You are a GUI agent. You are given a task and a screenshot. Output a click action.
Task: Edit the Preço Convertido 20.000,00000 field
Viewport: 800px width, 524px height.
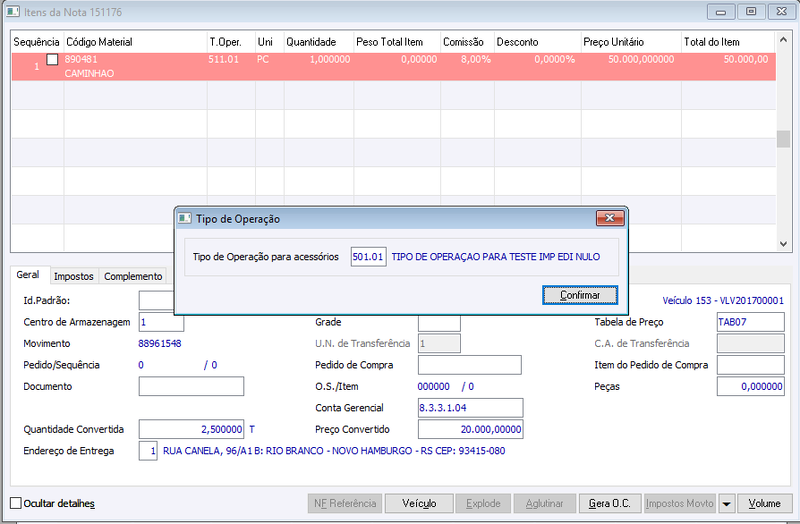point(470,429)
